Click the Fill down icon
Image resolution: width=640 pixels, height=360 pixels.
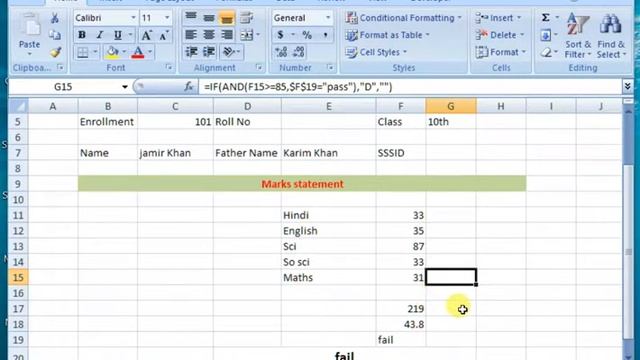tap(545, 35)
